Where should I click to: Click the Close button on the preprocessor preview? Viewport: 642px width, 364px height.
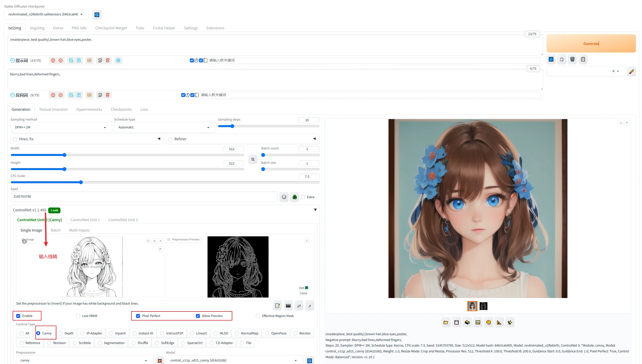point(304,293)
